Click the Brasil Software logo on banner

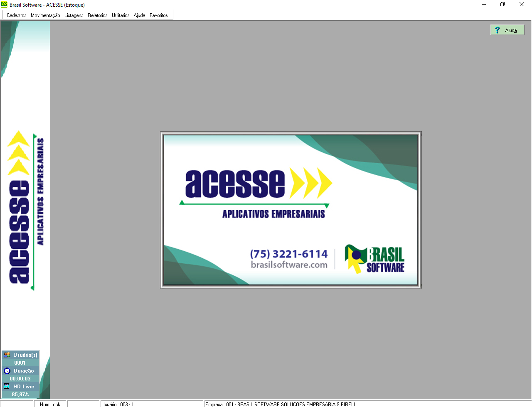(x=374, y=259)
